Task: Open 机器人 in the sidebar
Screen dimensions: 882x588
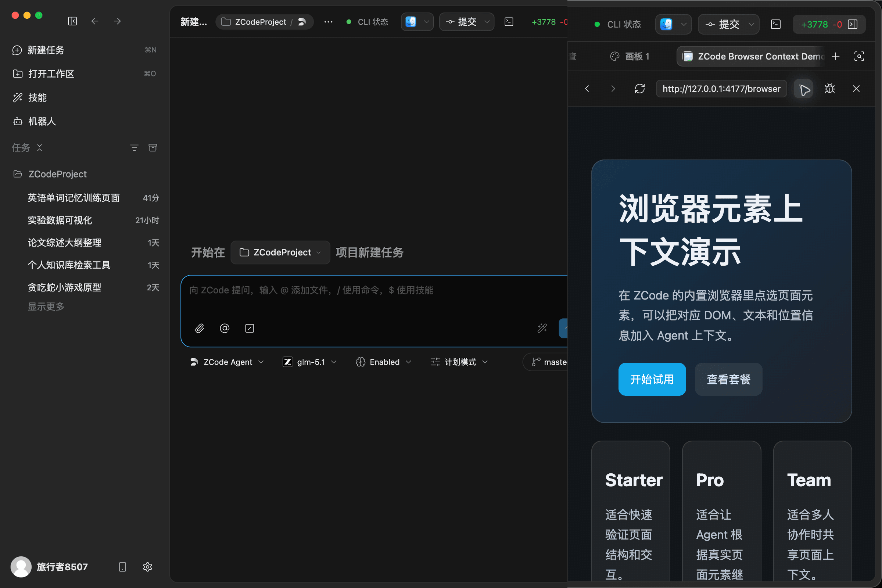Action: [85, 121]
